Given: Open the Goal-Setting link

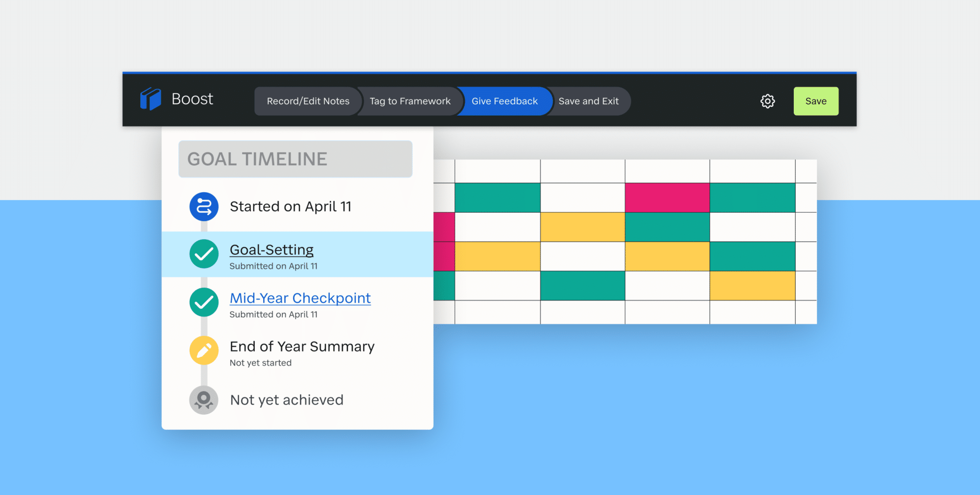Looking at the screenshot, I should (x=271, y=250).
